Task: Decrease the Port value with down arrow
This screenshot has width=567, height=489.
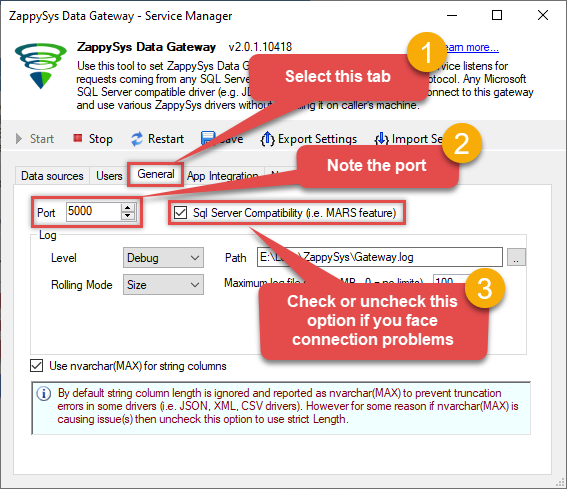Action: click(128, 216)
